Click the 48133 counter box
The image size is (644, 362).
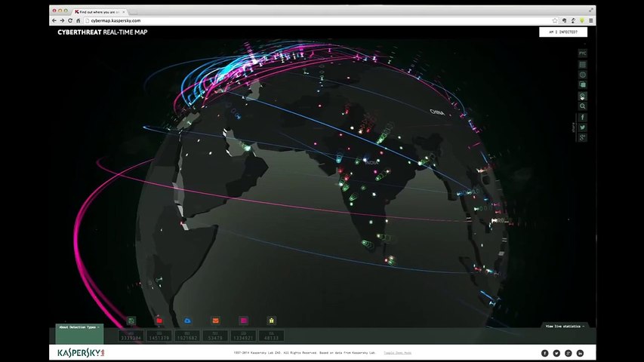(x=271, y=336)
